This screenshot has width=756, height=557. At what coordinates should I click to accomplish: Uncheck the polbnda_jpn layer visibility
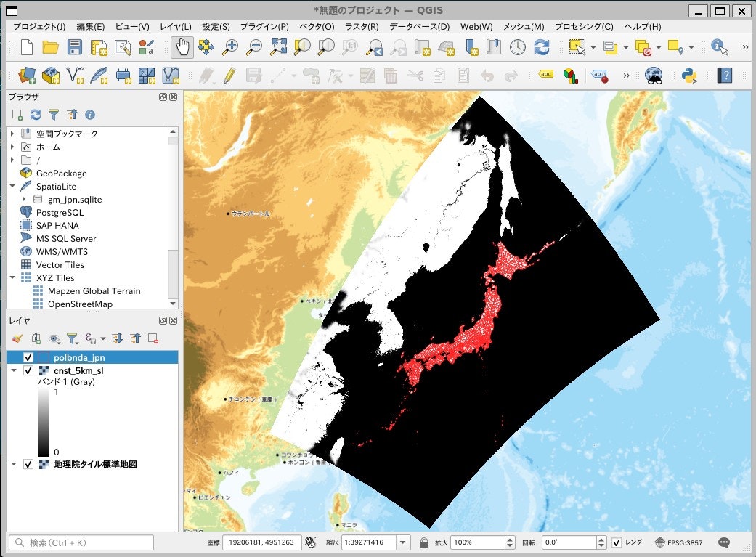28,357
